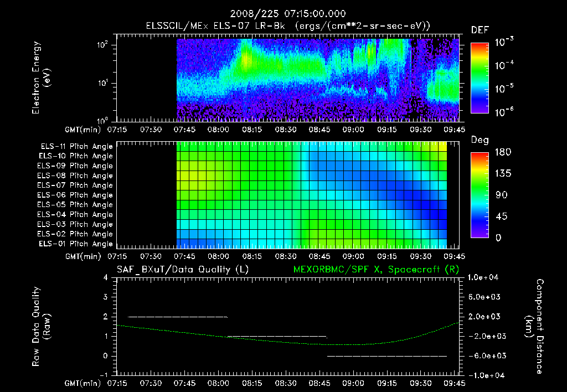Image resolution: width=567 pixels, height=392 pixels.
Task: Click the Electron Energy (eV) axis label
Action: [41, 78]
